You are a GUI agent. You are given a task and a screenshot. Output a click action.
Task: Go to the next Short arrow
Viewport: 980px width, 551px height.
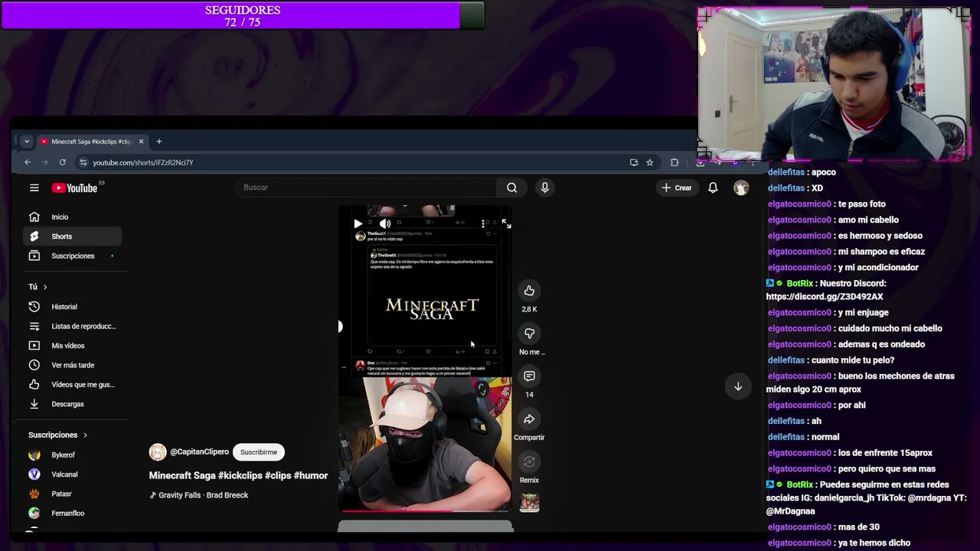(738, 386)
